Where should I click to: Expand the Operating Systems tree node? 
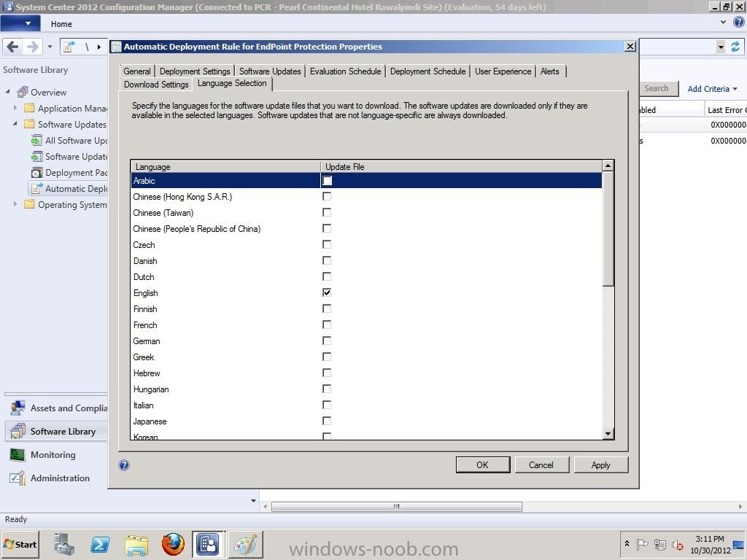coord(15,204)
